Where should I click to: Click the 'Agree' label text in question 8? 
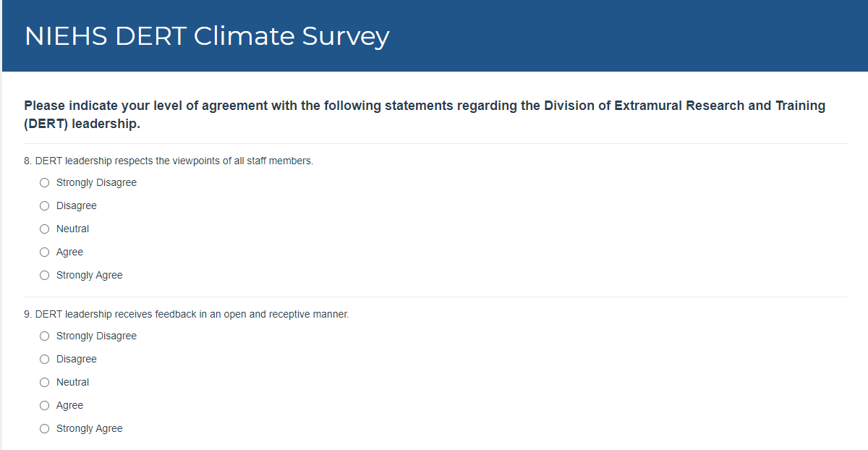(x=70, y=252)
